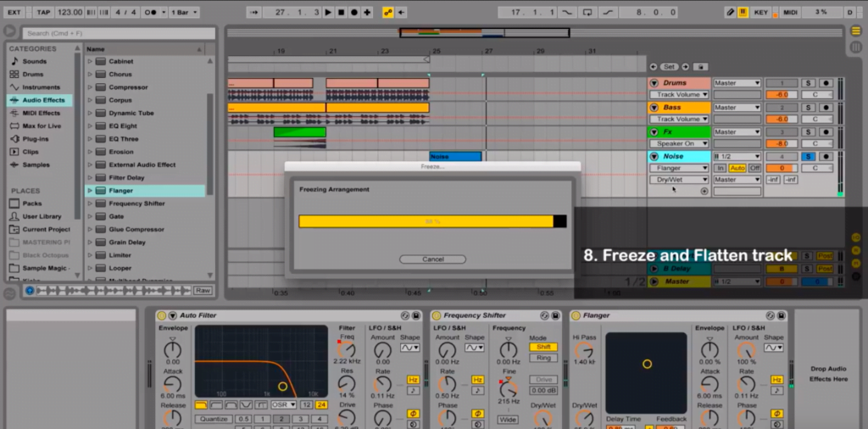This screenshot has width=868, height=429.
Task: Select Instruments category
Action: pos(41,87)
